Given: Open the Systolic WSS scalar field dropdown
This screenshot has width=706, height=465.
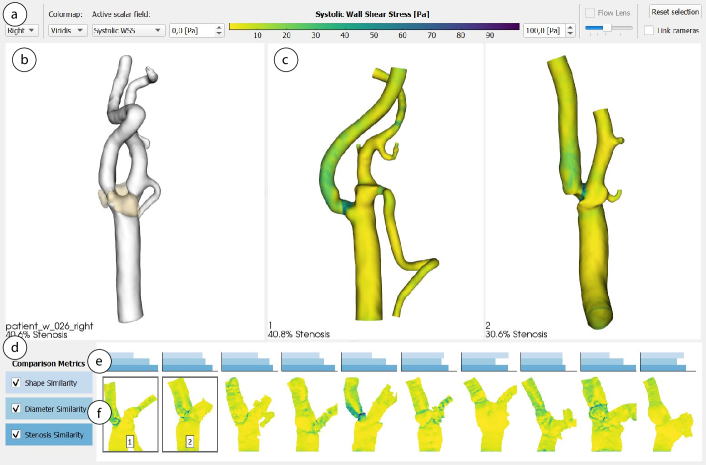Looking at the screenshot, I should pos(128,31).
